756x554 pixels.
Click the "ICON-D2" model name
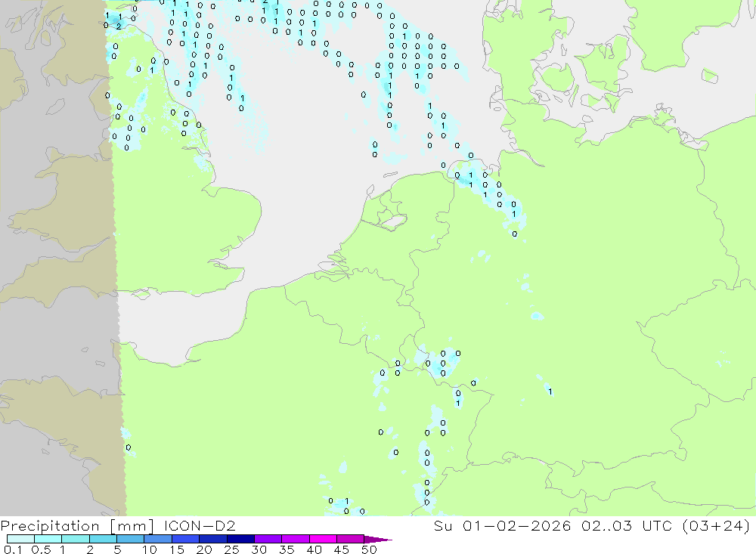(200, 526)
